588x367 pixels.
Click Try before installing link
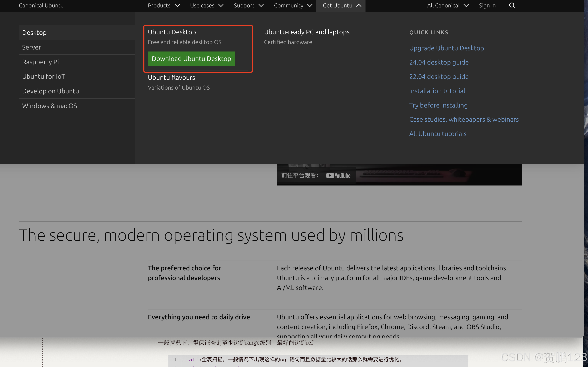coord(438,105)
